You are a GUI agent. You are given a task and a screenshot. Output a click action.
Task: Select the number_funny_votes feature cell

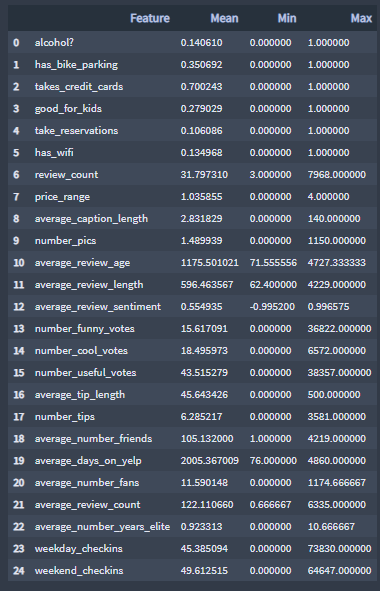pyautogui.click(x=84, y=328)
